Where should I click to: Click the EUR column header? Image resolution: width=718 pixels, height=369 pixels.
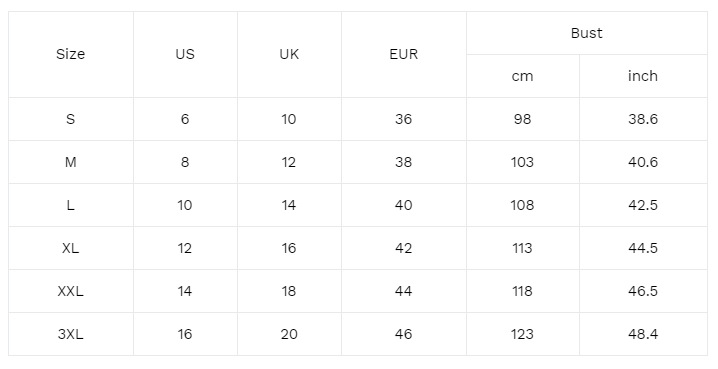tap(403, 54)
